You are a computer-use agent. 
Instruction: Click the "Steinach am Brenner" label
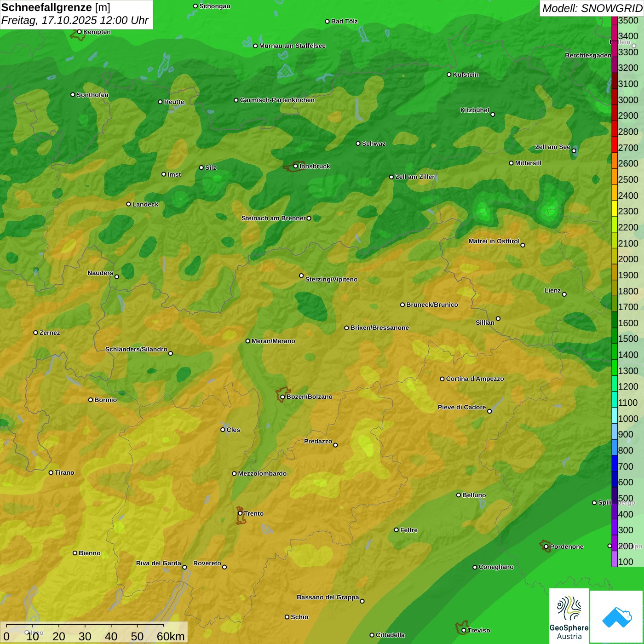274,218
